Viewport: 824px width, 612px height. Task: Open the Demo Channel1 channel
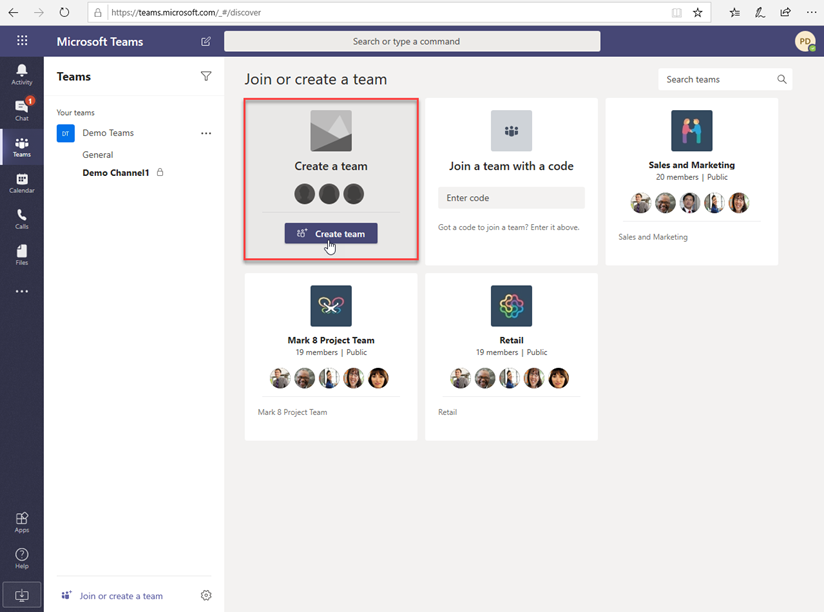tap(116, 173)
